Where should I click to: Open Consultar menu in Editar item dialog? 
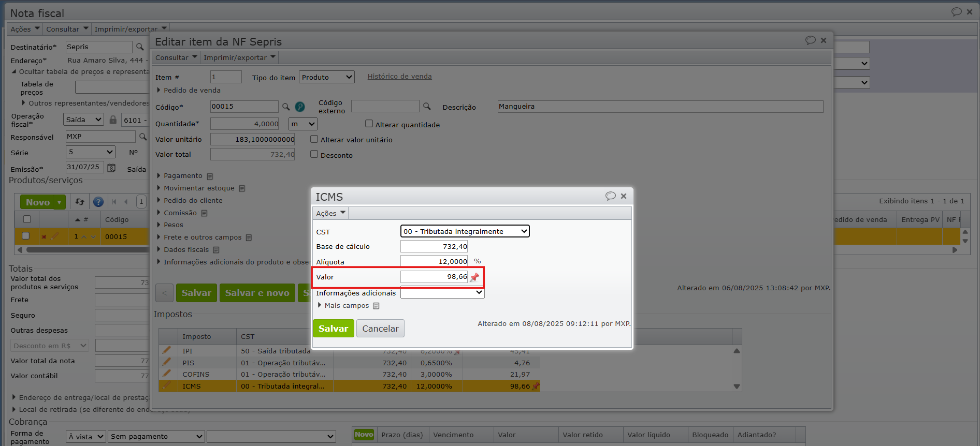176,57
